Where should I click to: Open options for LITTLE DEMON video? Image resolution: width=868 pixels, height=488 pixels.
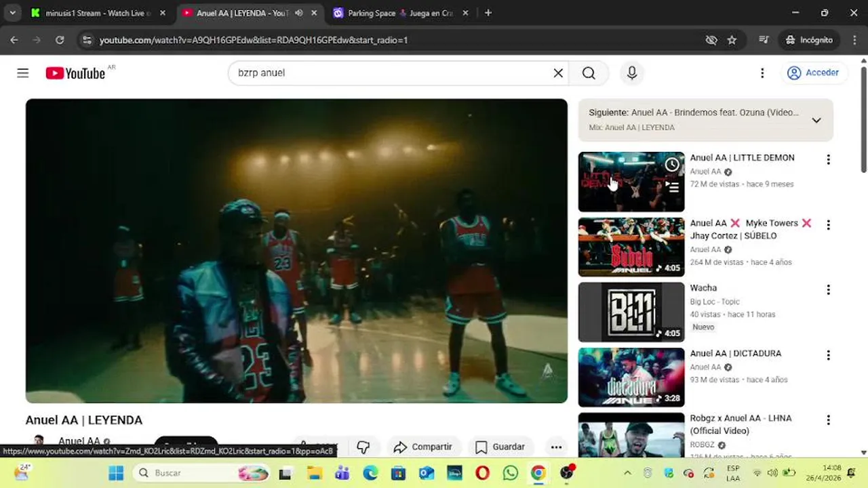pyautogui.click(x=828, y=160)
